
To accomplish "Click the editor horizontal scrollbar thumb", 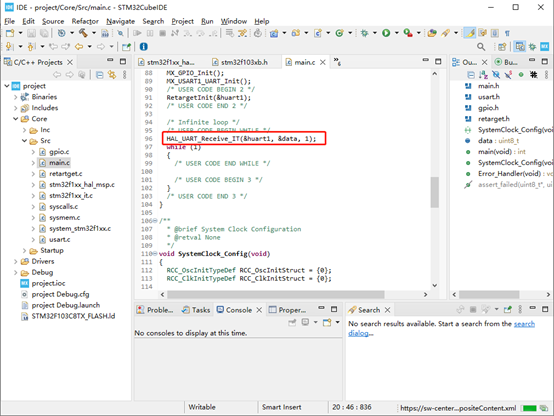I will click(x=276, y=294).
